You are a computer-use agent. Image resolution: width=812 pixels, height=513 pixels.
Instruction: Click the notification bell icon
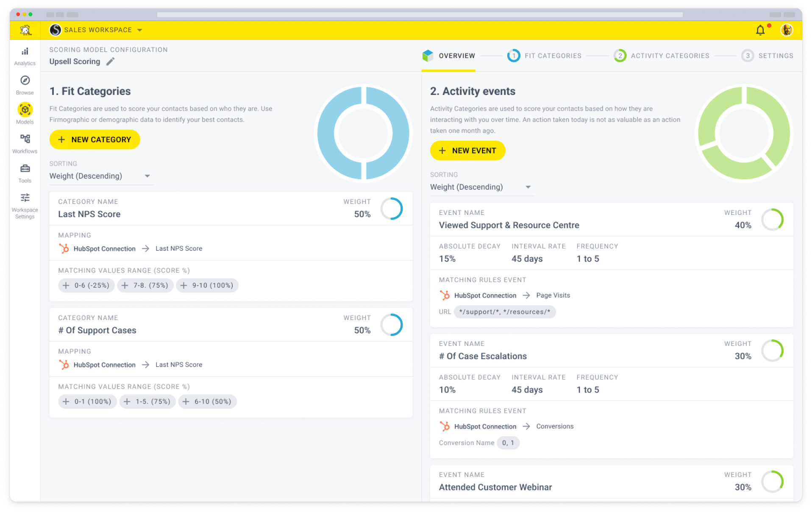point(760,30)
